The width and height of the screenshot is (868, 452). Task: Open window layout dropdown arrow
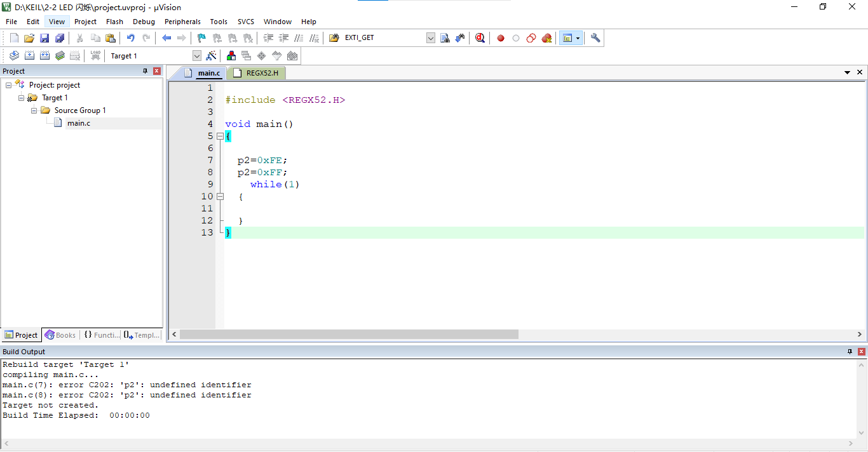click(x=578, y=38)
